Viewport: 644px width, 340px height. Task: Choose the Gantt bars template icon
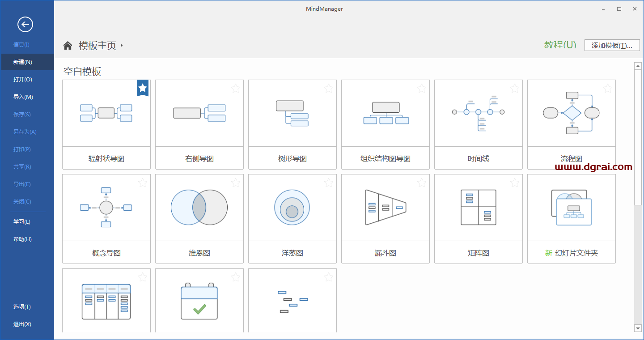292,302
